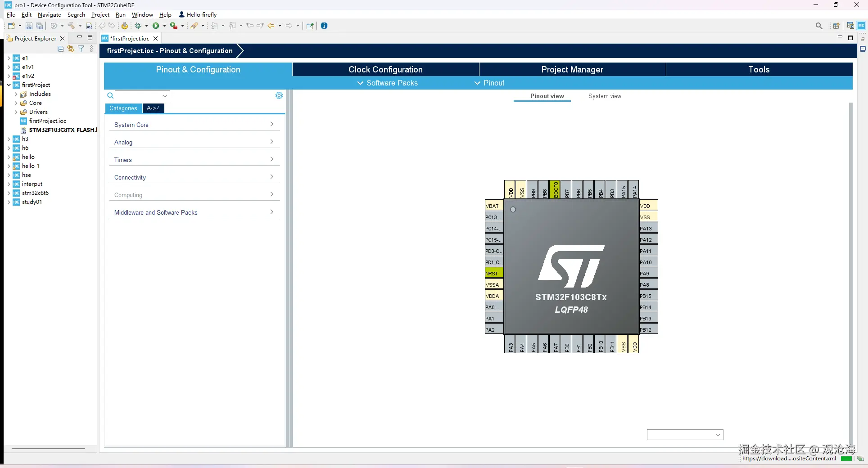Open the peripheral search combo box
The width and height of the screenshot is (868, 468).
click(142, 96)
